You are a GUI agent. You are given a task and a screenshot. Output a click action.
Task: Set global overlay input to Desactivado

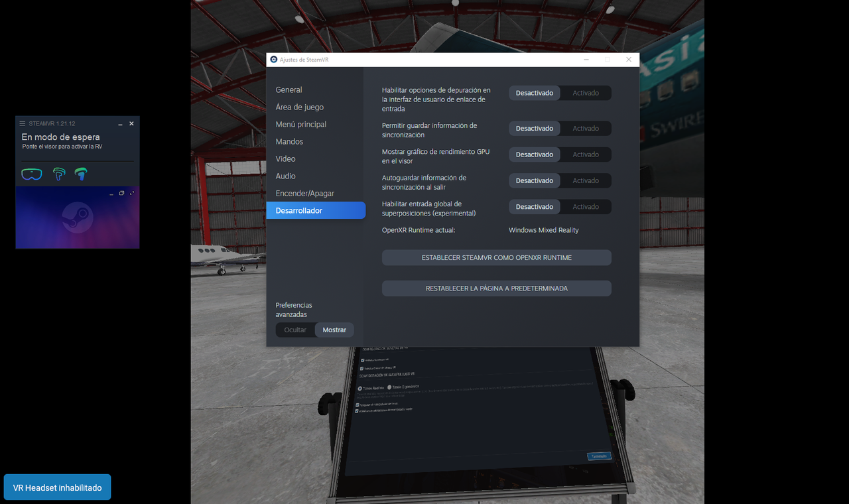pyautogui.click(x=535, y=207)
